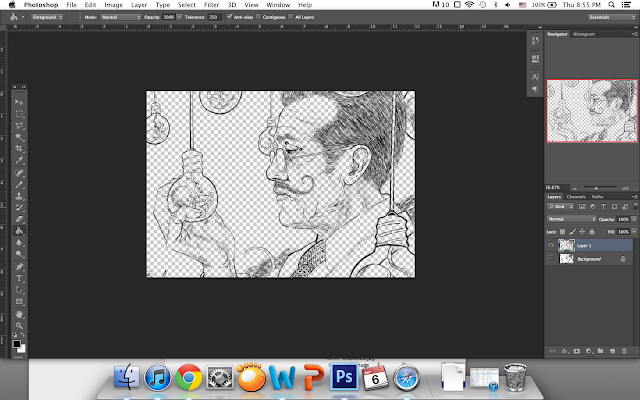Filter layers by pixel layers

(582, 207)
